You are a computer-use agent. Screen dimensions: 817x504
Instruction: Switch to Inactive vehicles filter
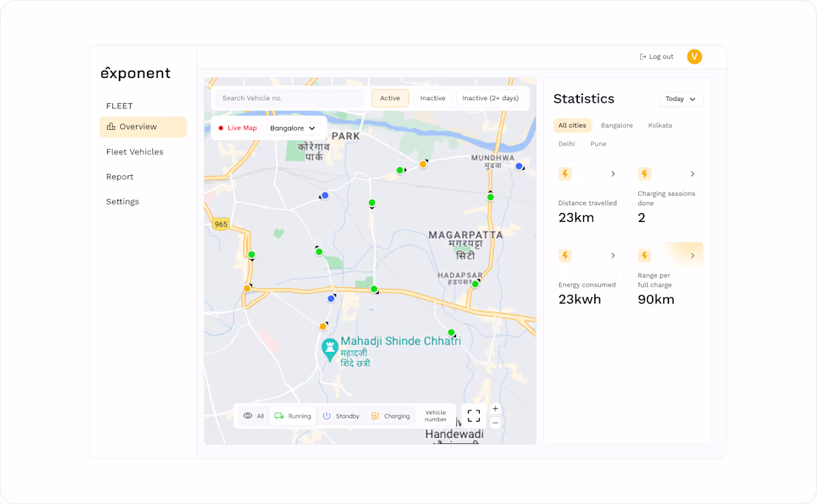coord(432,97)
